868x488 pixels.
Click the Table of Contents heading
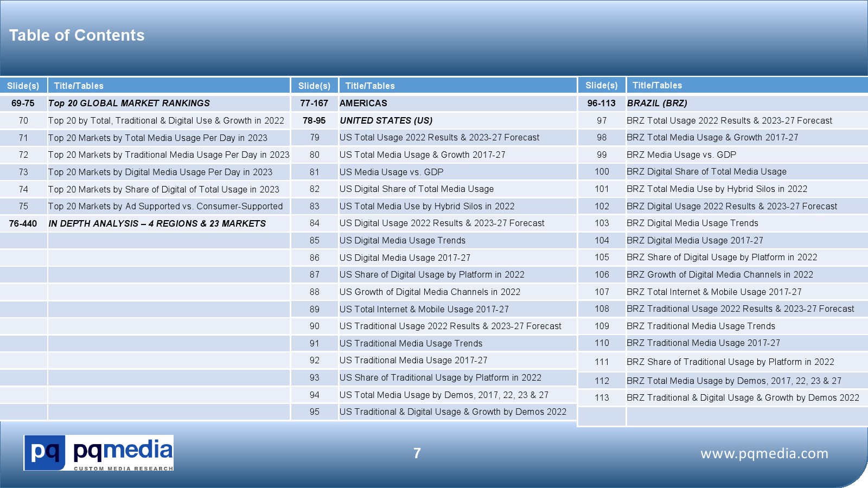pyautogui.click(x=77, y=35)
